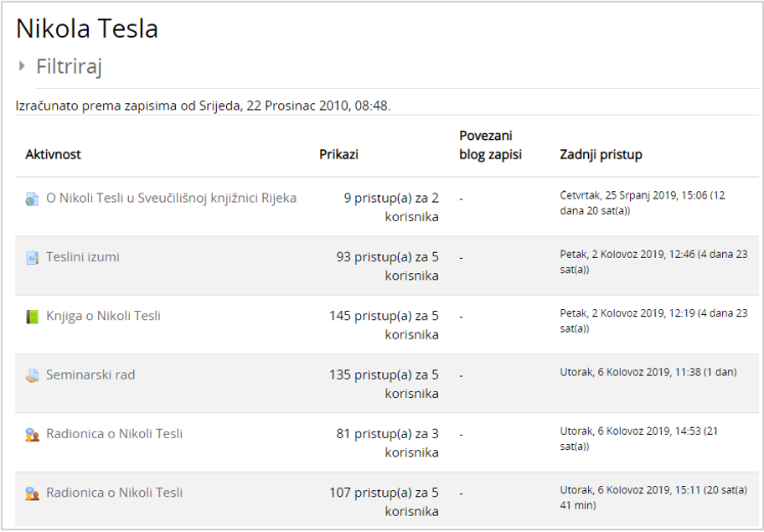Click the Zadnji pristup column header

tap(601, 154)
